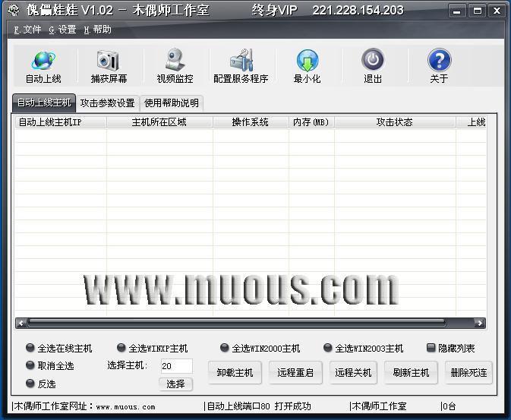
Task: Open 配置服务程序 toolbox icon
Action: coord(241,60)
